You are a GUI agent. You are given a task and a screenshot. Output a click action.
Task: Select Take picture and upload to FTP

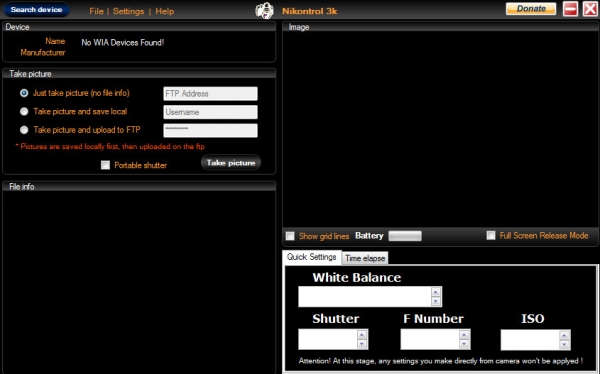tap(24, 130)
